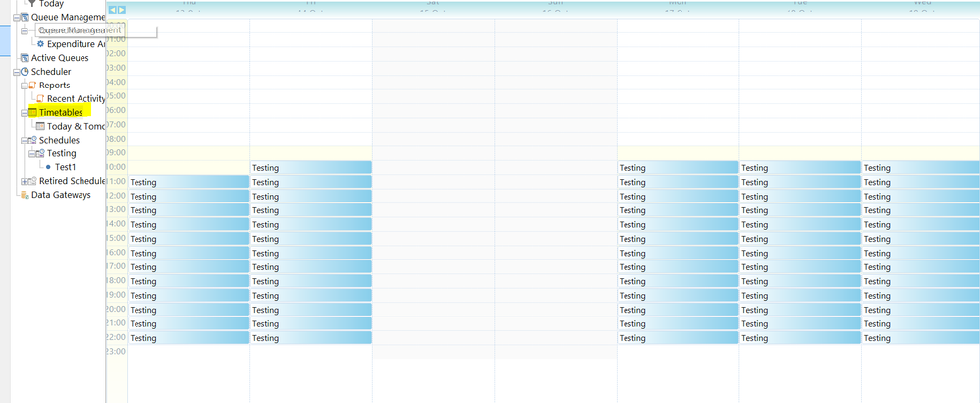Collapse the Reports node
The image size is (980, 403).
point(25,86)
